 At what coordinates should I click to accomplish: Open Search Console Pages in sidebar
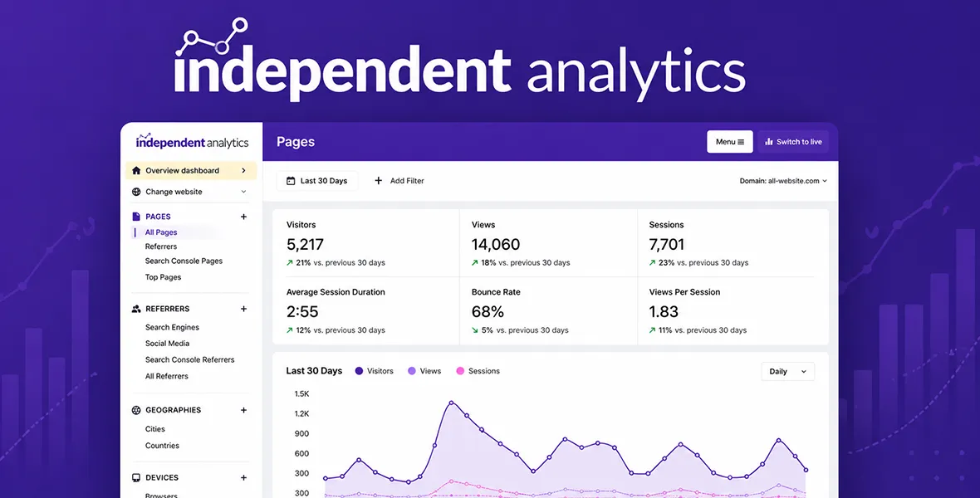coord(184,261)
